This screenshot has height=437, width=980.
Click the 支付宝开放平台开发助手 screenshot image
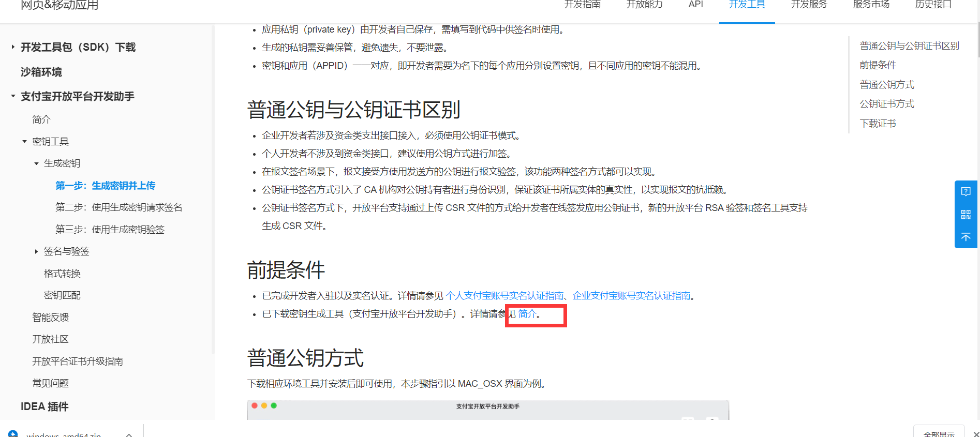(488, 410)
